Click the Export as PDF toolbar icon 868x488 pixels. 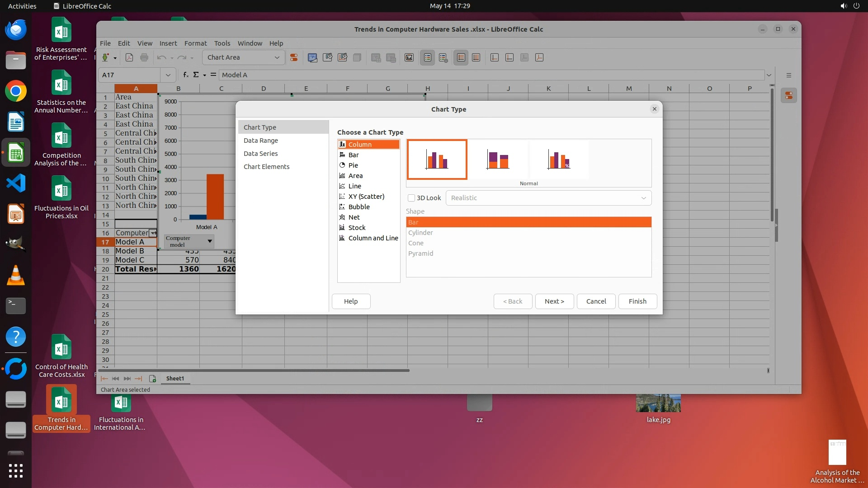(x=129, y=57)
